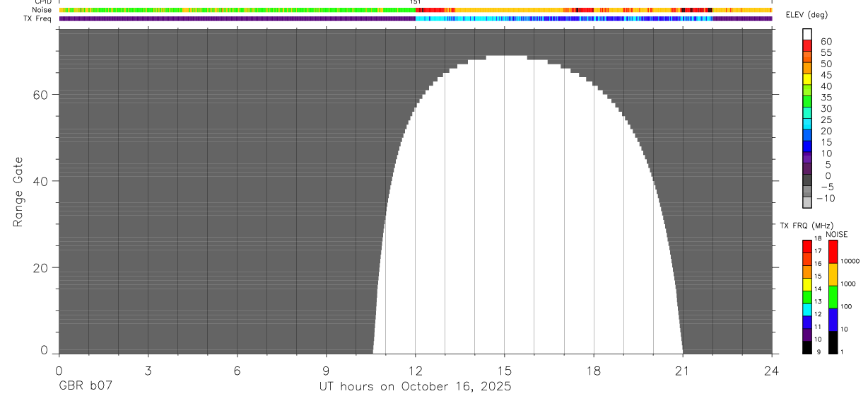Select the yellow 40–45 segment on ELEV bar
Viewport: 868px width, 401px height.
pos(807,79)
